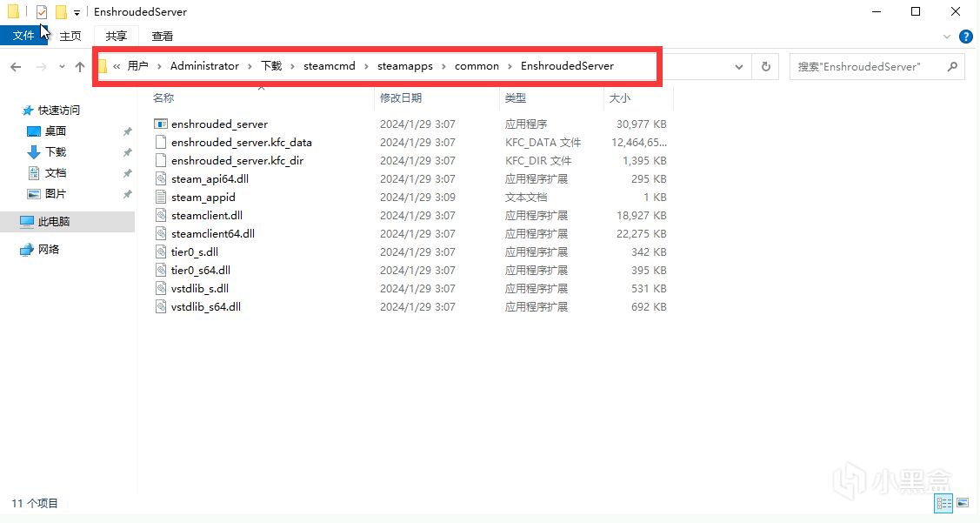Select the enshrouded_server.kfc_dir file icon
The image size is (980, 523).
(x=161, y=160)
